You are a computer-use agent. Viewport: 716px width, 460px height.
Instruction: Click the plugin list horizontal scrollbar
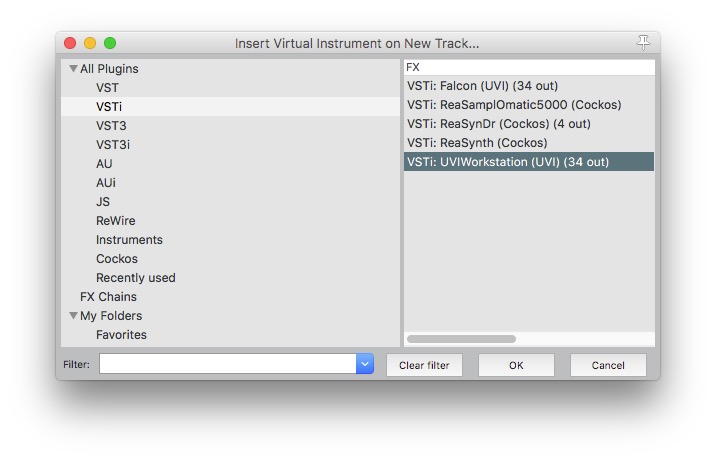click(x=461, y=339)
